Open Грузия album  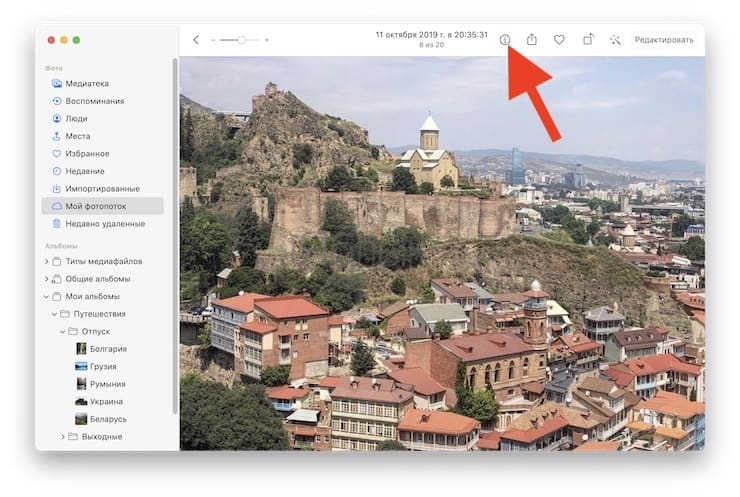coord(103,366)
